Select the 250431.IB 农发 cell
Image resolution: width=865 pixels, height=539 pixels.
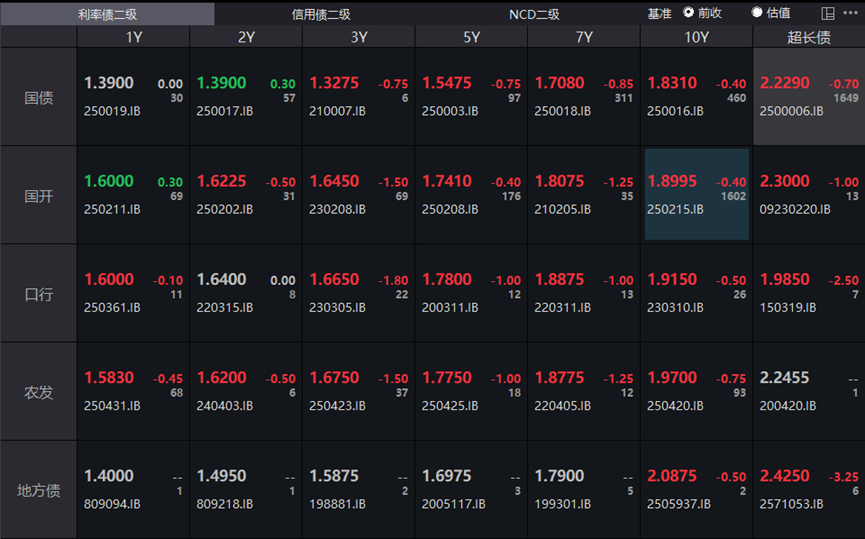[x=133, y=391]
